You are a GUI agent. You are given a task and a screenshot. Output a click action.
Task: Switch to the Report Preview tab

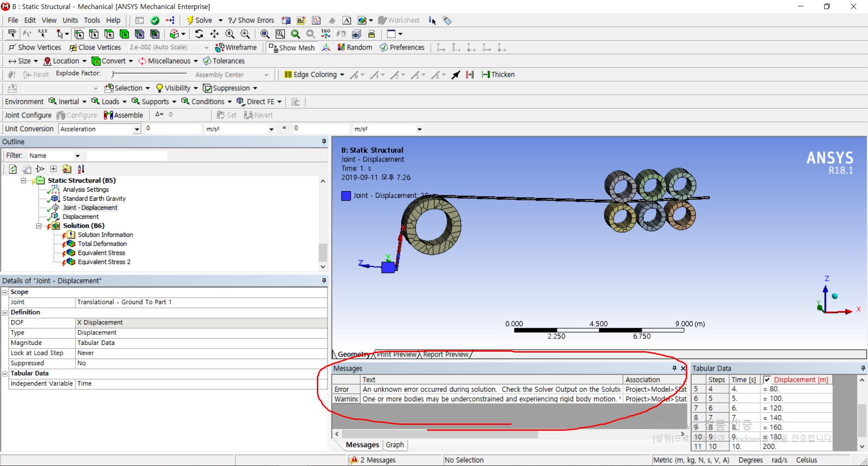(446, 354)
